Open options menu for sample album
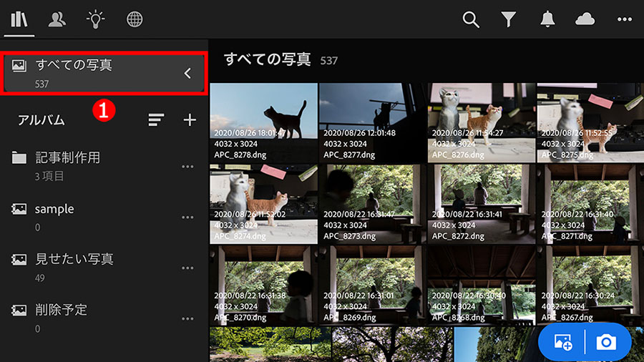 click(187, 217)
